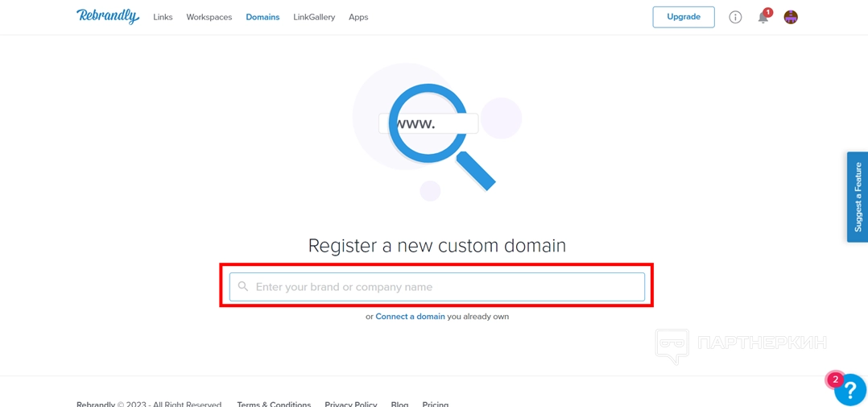Image resolution: width=868 pixels, height=407 pixels.
Task: Open the Privacy Policy footer link
Action: click(x=351, y=404)
